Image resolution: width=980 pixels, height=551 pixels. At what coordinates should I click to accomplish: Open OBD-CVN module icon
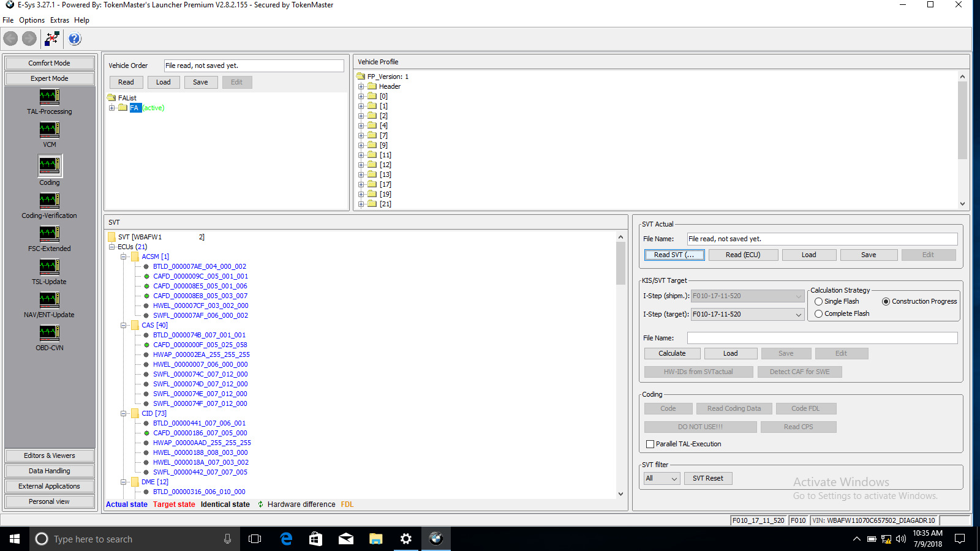point(50,333)
